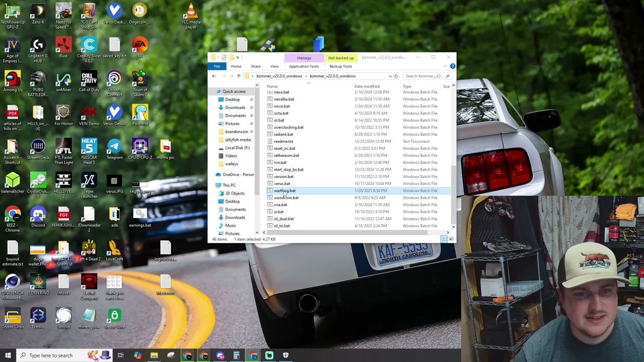Expand first bzminer breadcrumb chevron in address bar
644x362 pixels.
pos(253,76)
